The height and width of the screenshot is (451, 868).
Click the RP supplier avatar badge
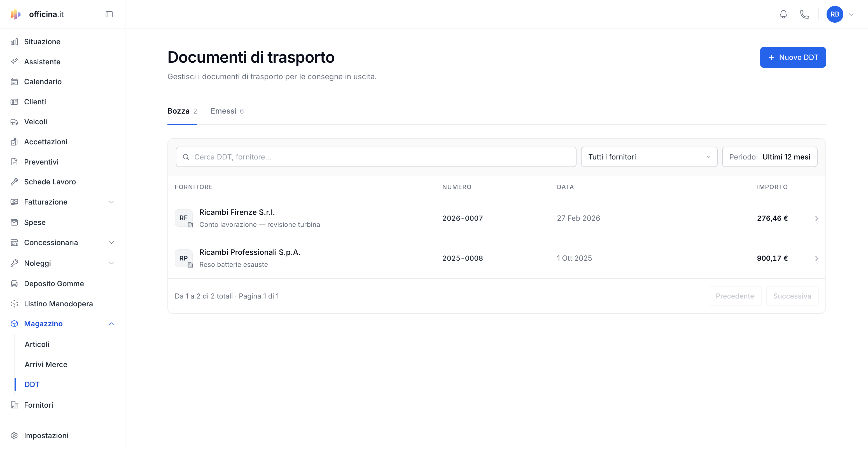click(x=184, y=258)
